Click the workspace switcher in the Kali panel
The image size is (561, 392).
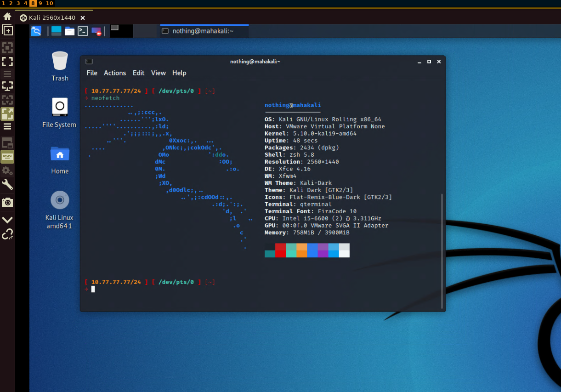[133, 31]
